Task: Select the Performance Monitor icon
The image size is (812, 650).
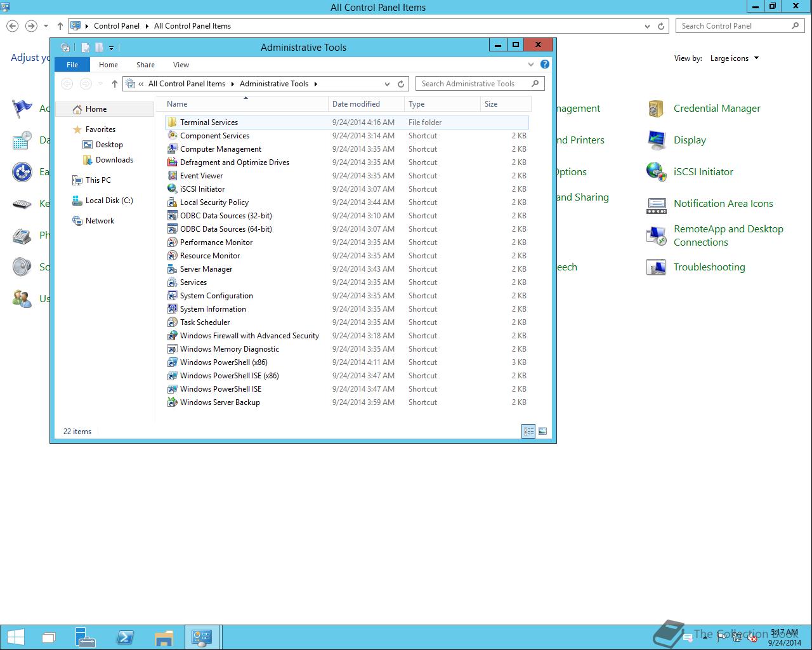Action: coord(172,242)
